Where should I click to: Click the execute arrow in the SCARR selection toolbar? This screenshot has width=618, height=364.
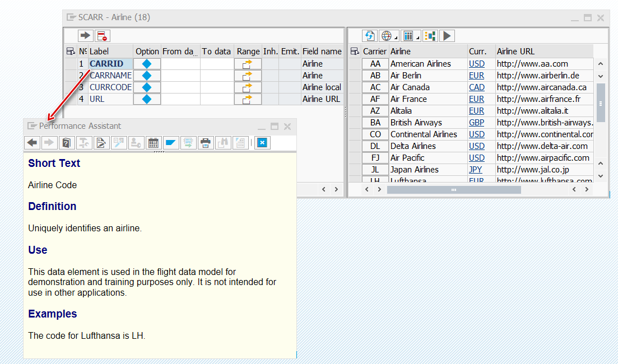pos(85,36)
